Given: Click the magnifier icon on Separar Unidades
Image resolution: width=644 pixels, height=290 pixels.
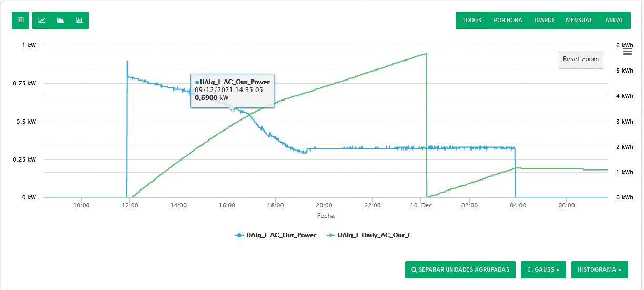Looking at the screenshot, I should (x=414, y=270).
